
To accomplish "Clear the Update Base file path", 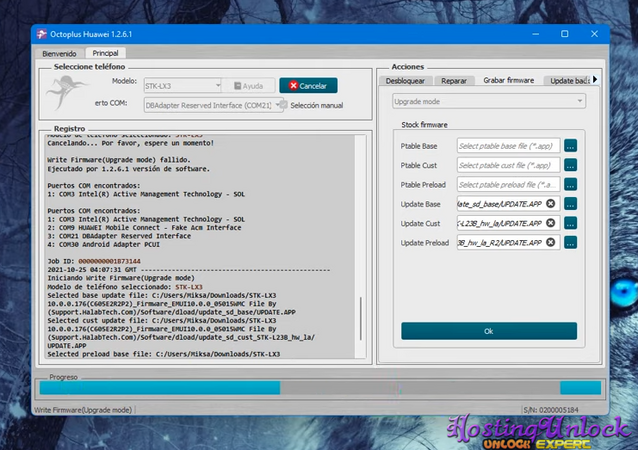I will pyautogui.click(x=551, y=204).
